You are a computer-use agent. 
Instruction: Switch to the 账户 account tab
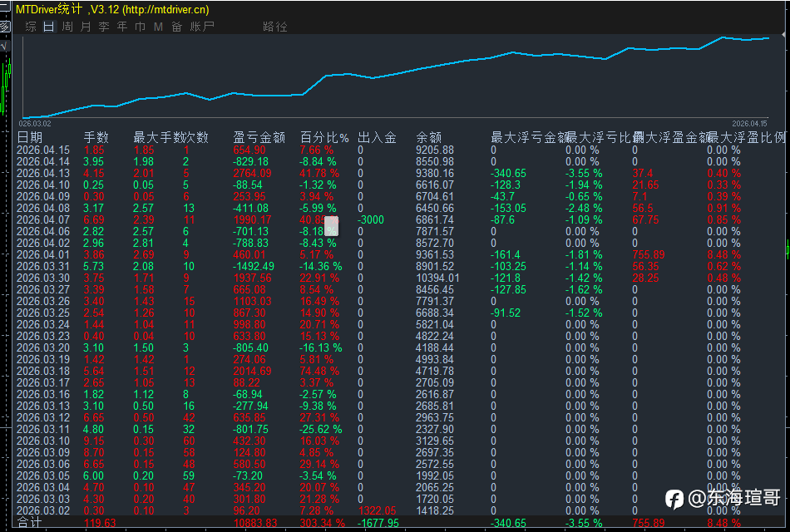click(202, 27)
